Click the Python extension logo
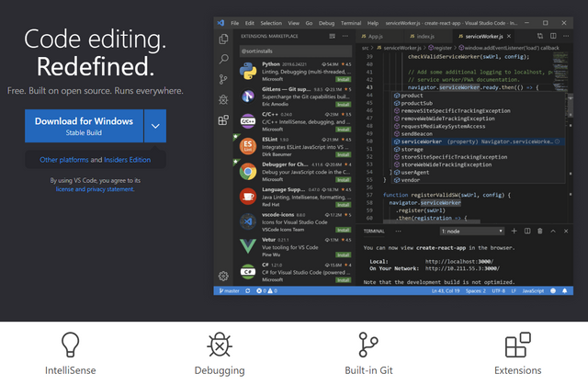 248,72
